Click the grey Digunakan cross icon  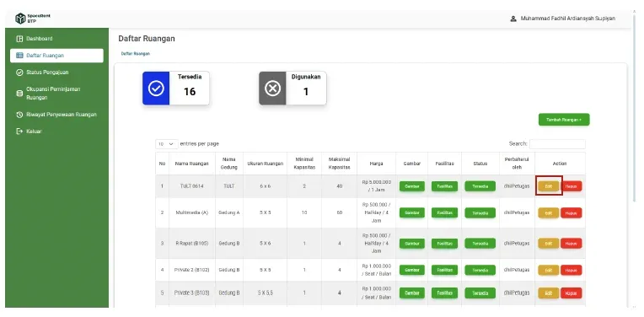273,89
